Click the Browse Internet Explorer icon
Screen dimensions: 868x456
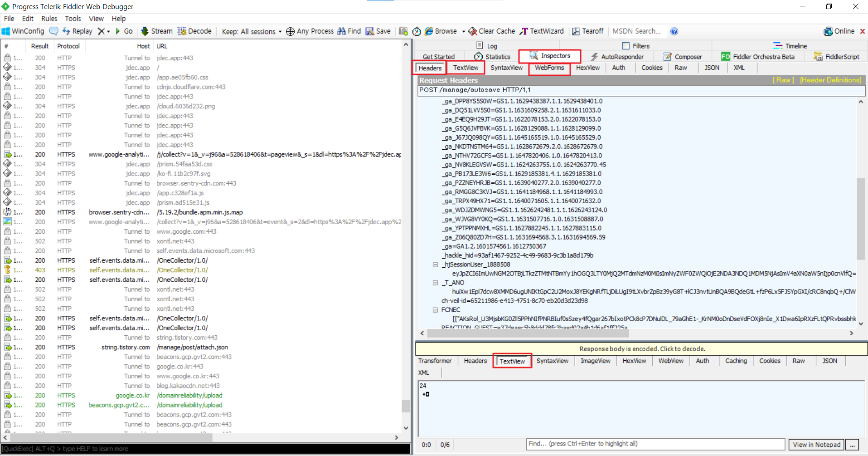(429, 31)
